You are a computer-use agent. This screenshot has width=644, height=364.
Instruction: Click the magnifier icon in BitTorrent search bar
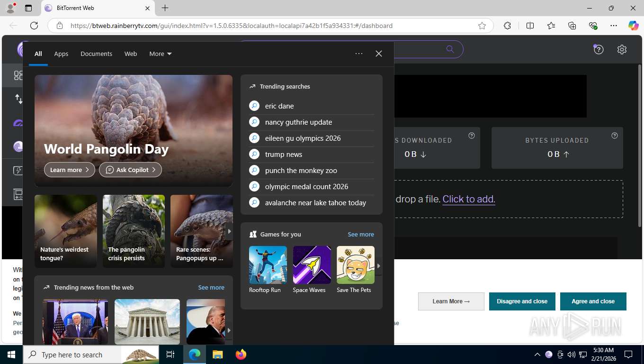click(x=450, y=49)
